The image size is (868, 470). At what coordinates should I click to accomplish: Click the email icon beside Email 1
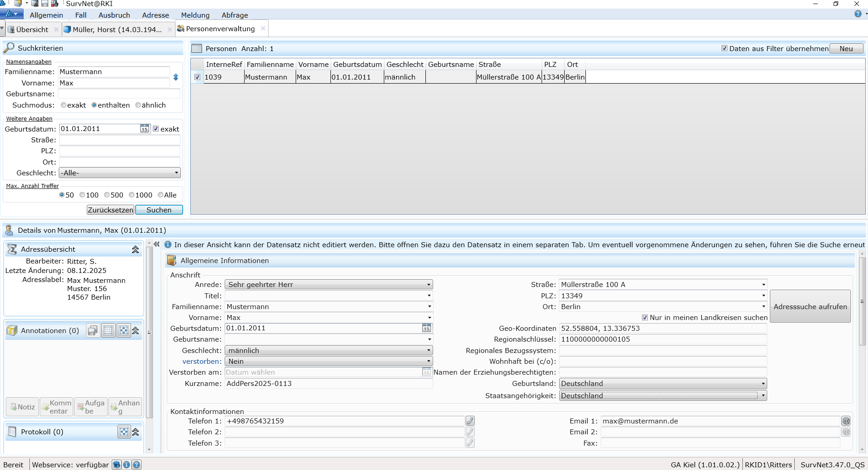[845, 421]
